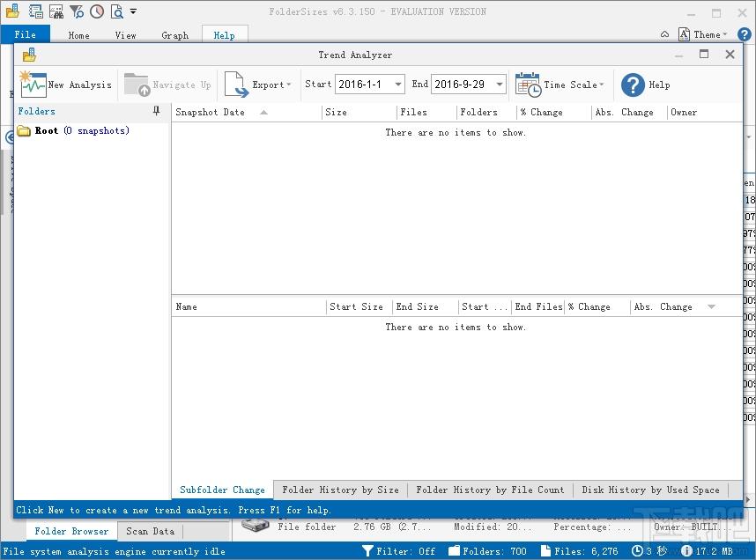756x560 pixels.
Task: Toggle the pin icon on Folders panel
Action: pos(156,111)
